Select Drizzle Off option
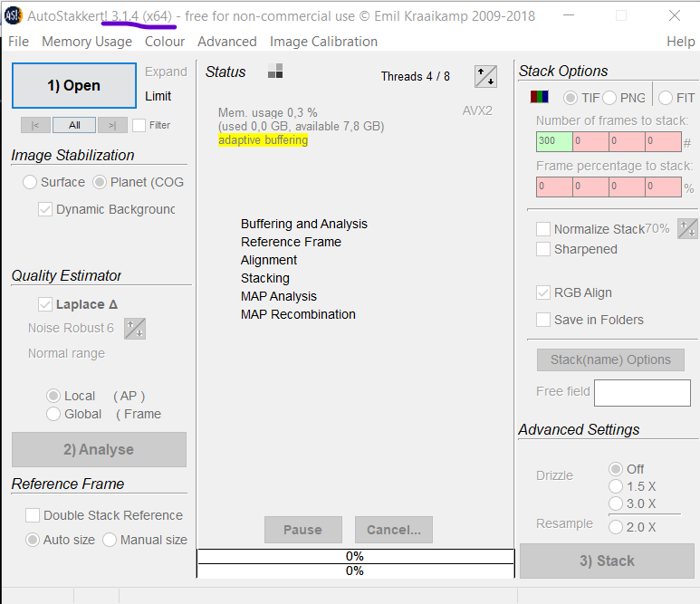This screenshot has width=700, height=604. [616, 469]
